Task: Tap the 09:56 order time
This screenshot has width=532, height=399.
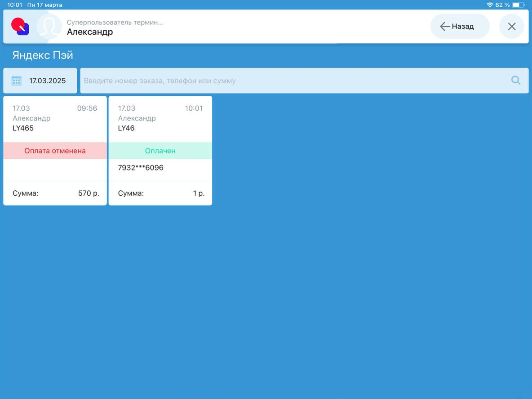Action: point(87,108)
